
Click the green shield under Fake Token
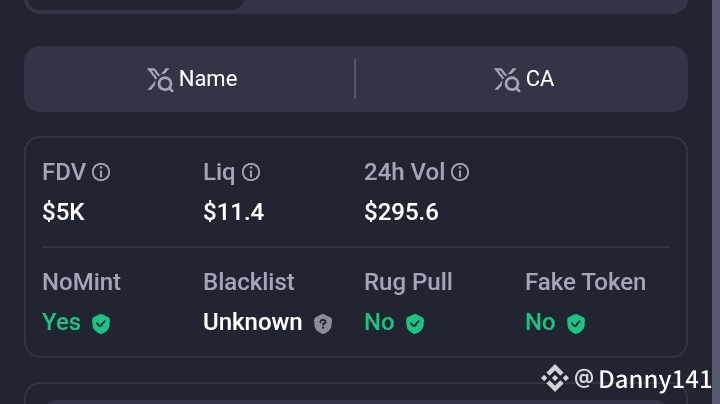[575, 323]
